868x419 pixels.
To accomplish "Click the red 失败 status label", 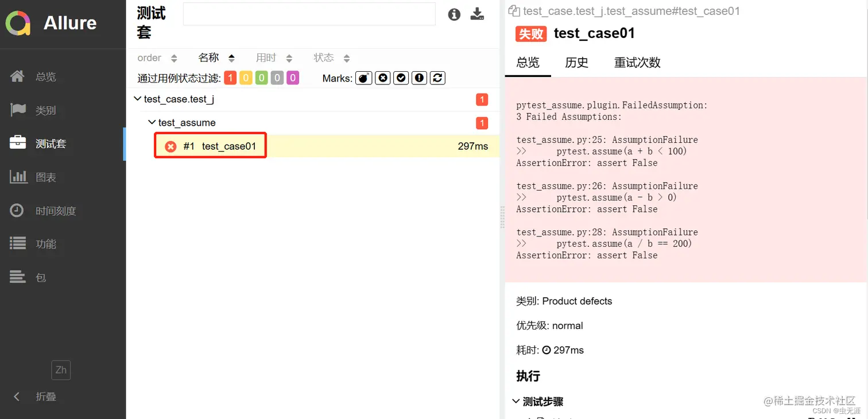I will (531, 34).
